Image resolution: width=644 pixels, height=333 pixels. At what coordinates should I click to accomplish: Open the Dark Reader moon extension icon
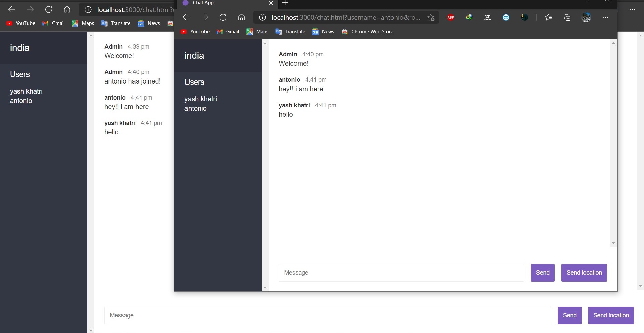525,17
